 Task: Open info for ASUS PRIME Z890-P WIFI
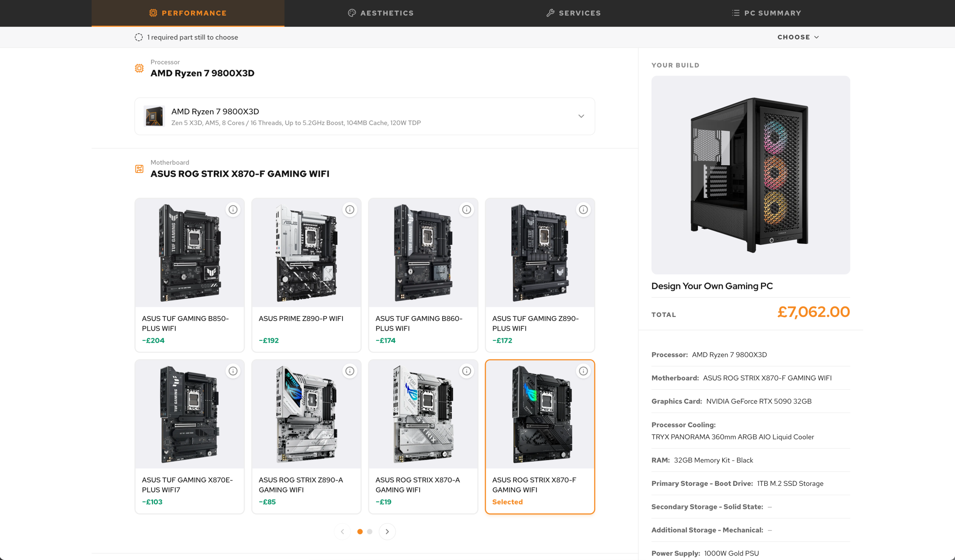350,210
